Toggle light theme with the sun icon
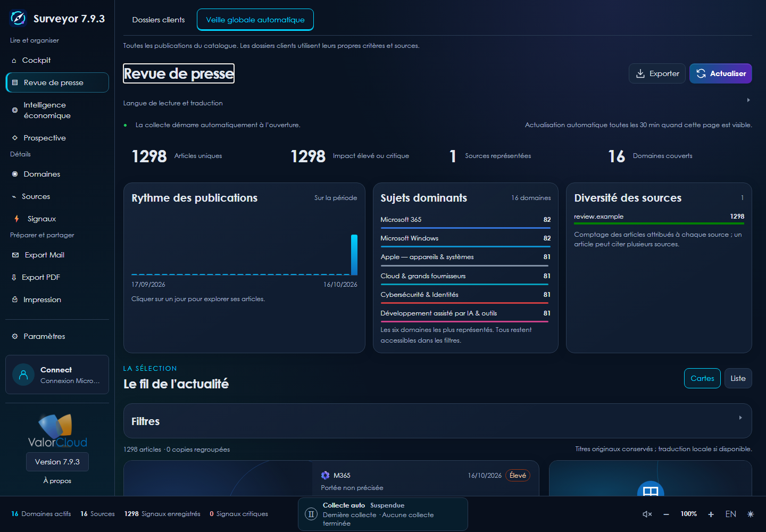The height and width of the screenshot is (532, 766). tap(751, 514)
